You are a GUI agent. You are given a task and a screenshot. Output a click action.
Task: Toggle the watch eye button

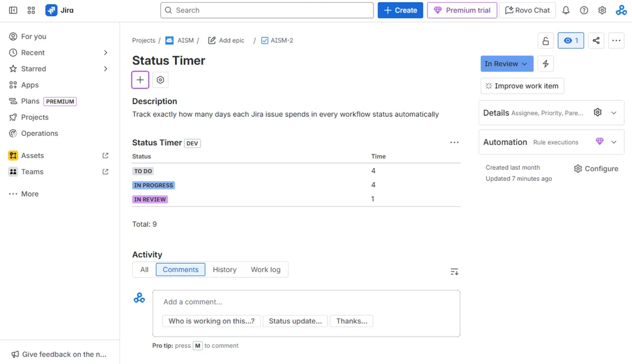pyautogui.click(x=571, y=41)
